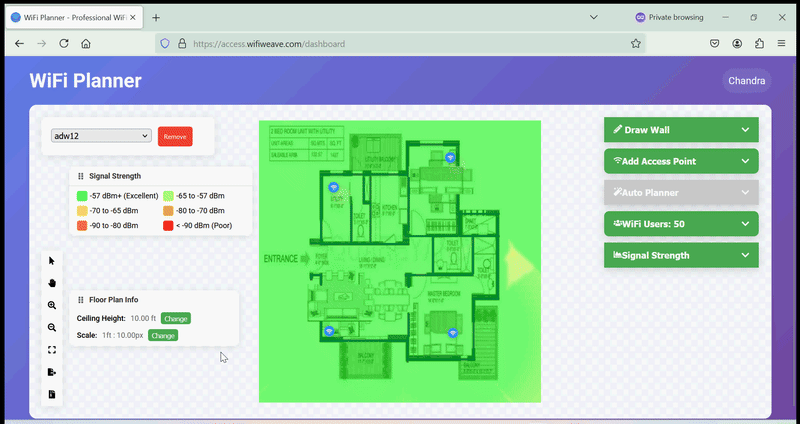The image size is (800, 424).
Task: Zoom out with magnifier minus tool
Action: 52,328
